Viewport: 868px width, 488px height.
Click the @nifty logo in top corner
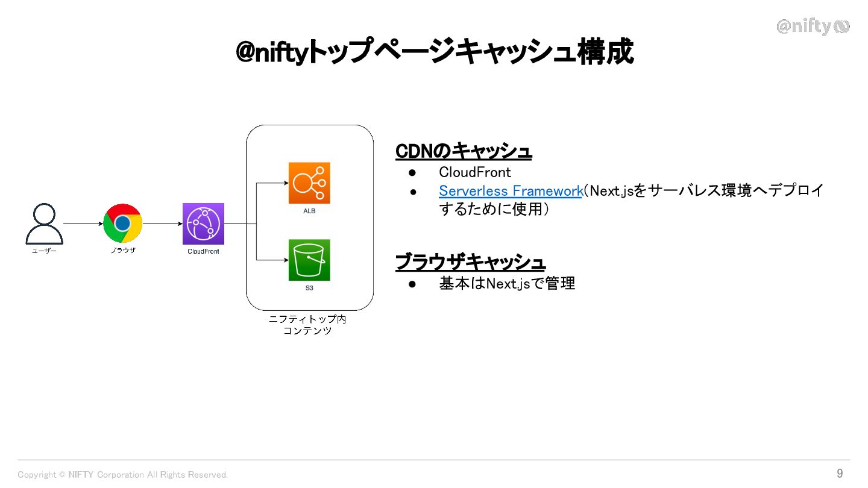point(813,27)
